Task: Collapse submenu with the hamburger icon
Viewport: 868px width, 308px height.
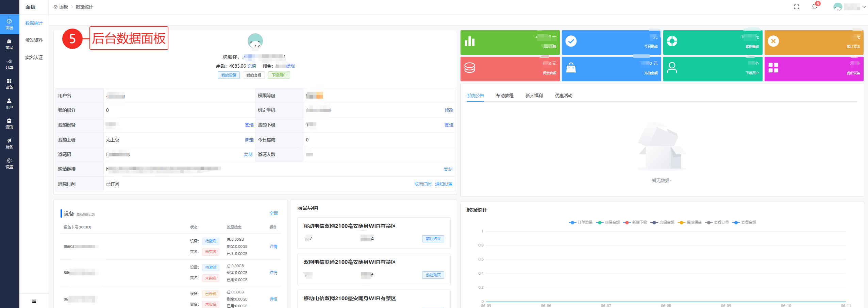Action: pyautogui.click(x=34, y=301)
